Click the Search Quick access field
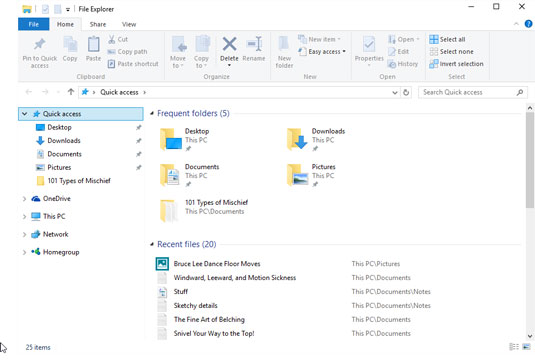The height and width of the screenshot is (360, 535). (x=473, y=92)
